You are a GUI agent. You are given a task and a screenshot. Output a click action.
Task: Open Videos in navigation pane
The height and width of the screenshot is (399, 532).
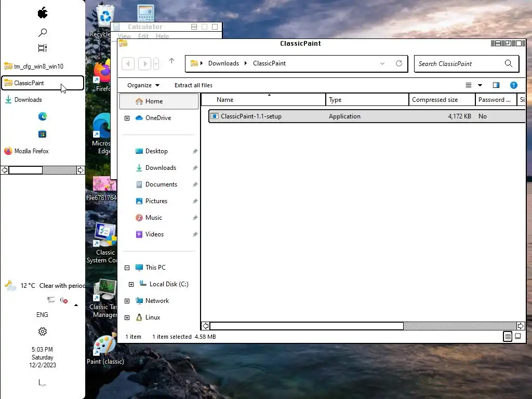(154, 234)
